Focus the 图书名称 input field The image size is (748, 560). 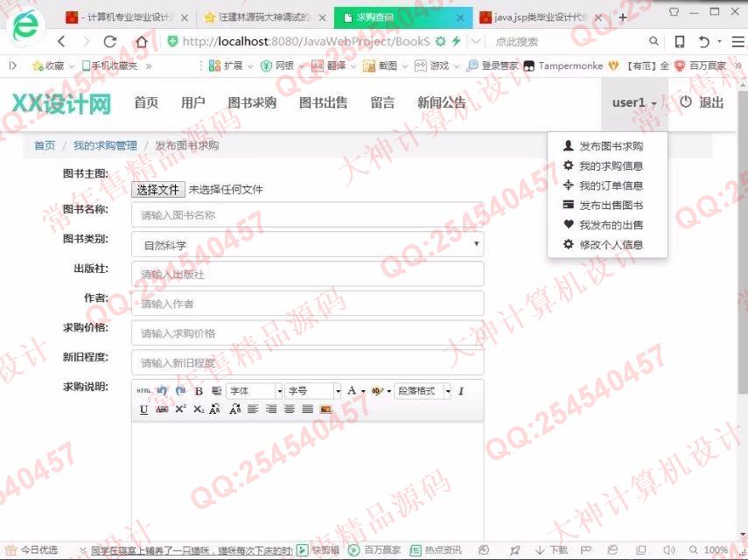[x=308, y=215]
